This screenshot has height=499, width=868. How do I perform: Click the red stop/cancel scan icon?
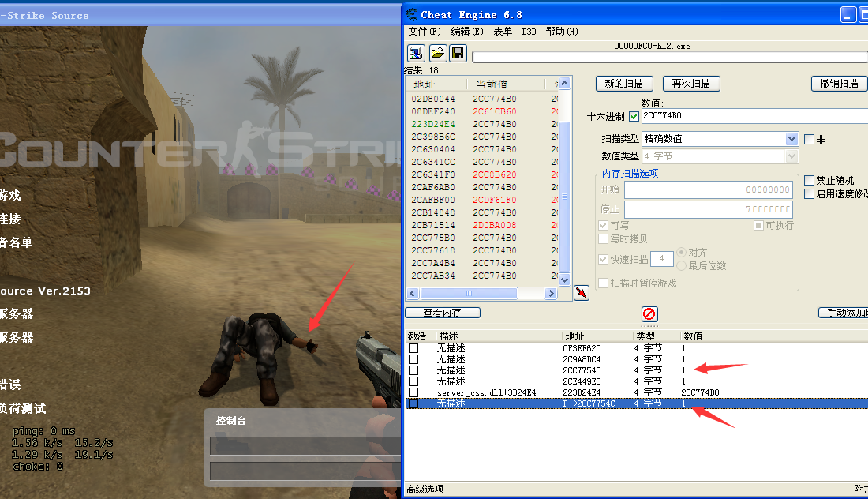coord(649,313)
